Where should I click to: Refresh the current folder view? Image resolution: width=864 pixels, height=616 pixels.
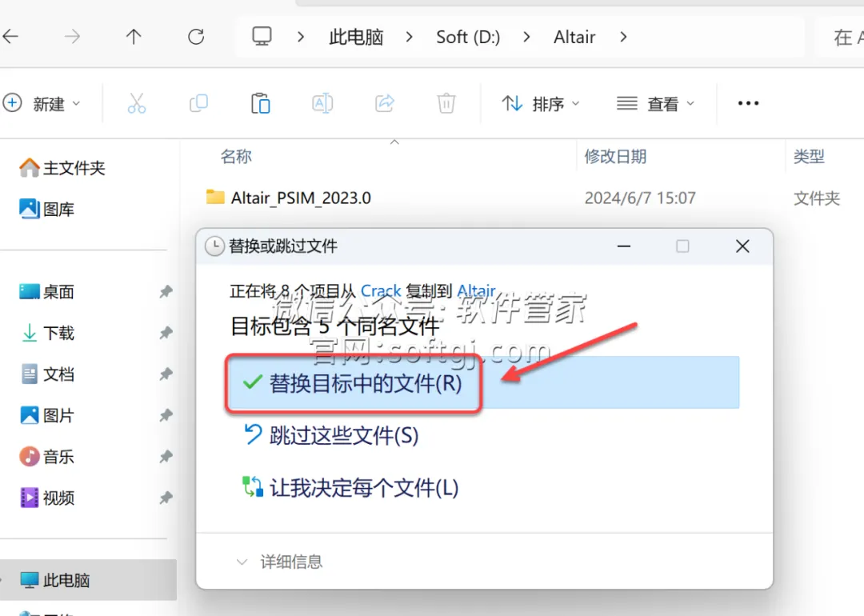pyautogui.click(x=196, y=37)
